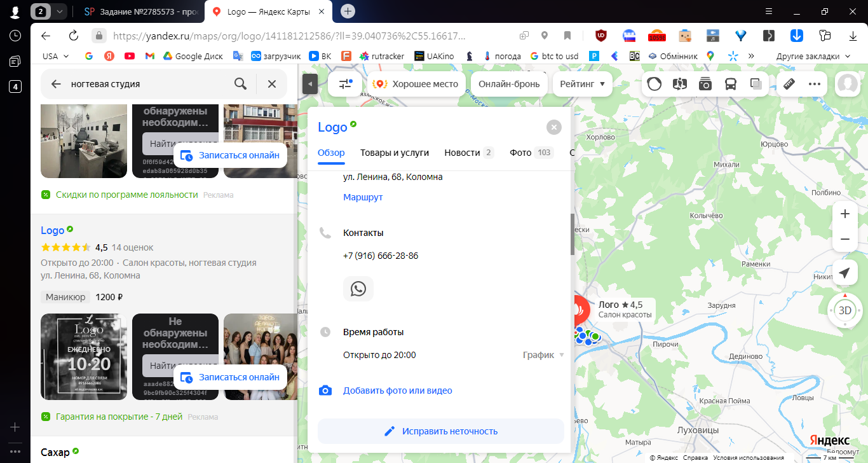This screenshot has width=868, height=463.
Task: Open the traffic layer icon
Action: click(654, 84)
